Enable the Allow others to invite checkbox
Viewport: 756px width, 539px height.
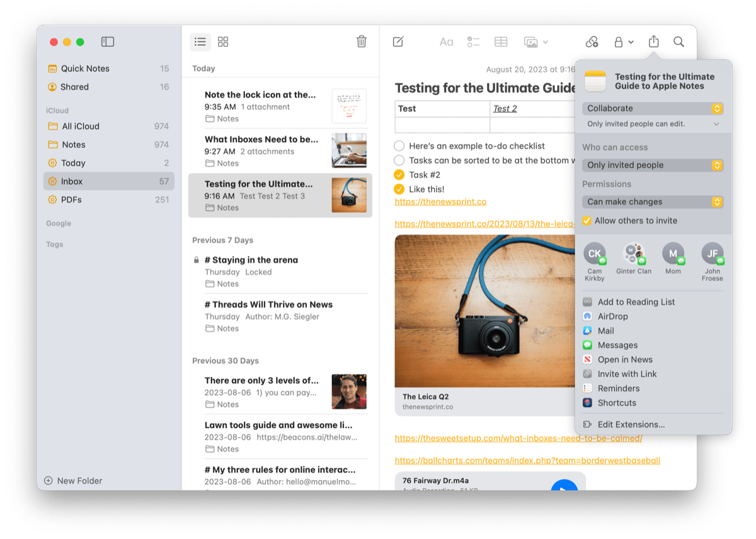point(587,221)
